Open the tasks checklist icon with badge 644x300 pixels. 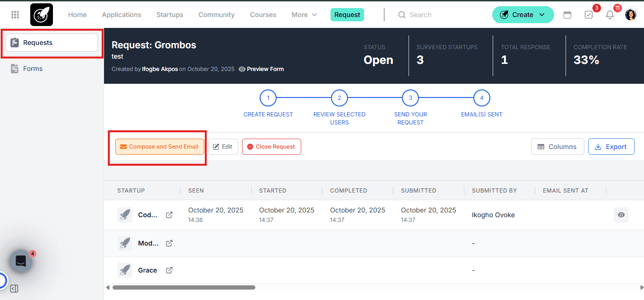pyautogui.click(x=589, y=15)
